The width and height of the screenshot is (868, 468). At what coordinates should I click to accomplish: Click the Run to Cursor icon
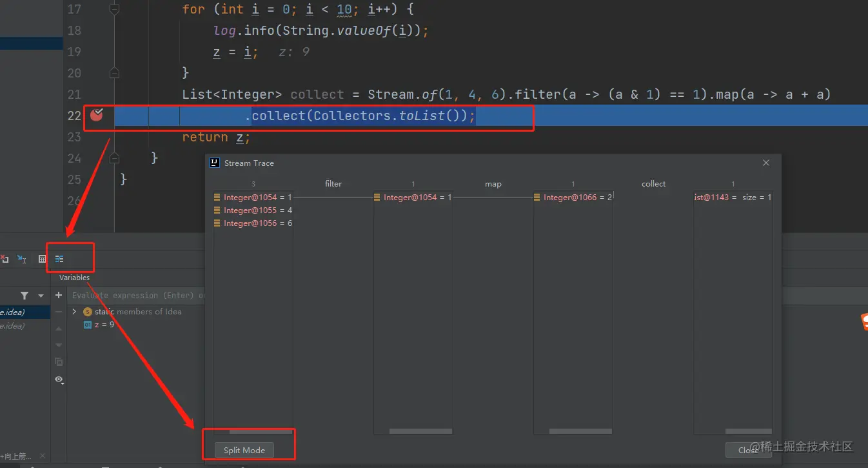click(21, 259)
